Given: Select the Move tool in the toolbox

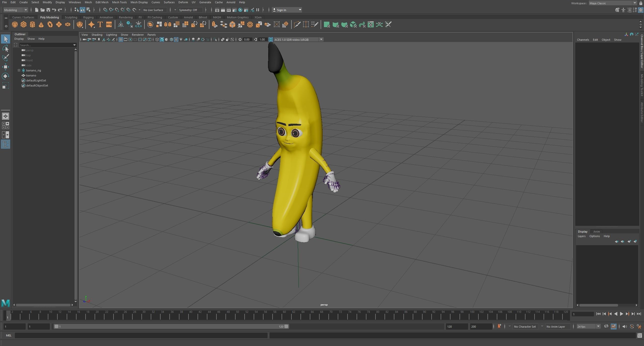Looking at the screenshot, I should [x=6, y=67].
